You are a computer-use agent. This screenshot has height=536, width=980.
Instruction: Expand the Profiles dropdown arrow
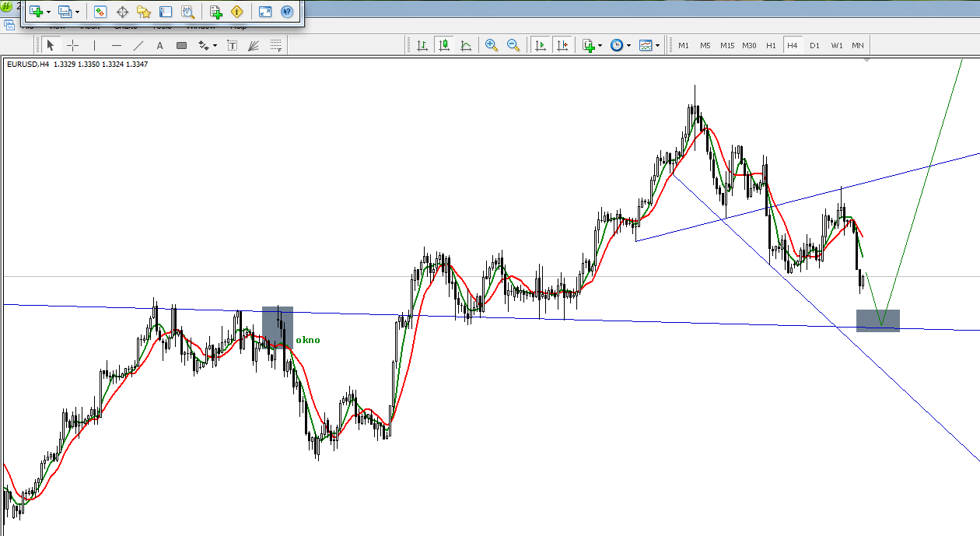(77, 12)
